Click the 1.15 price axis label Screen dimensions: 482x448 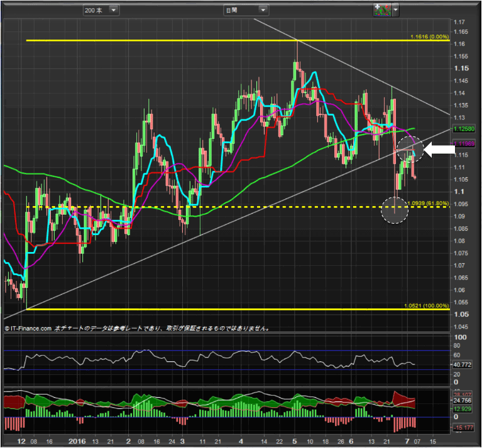coord(462,68)
